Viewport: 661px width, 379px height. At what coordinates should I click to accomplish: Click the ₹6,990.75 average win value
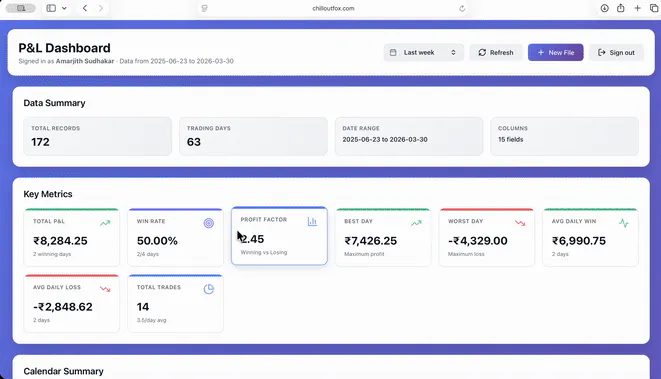pyautogui.click(x=579, y=241)
